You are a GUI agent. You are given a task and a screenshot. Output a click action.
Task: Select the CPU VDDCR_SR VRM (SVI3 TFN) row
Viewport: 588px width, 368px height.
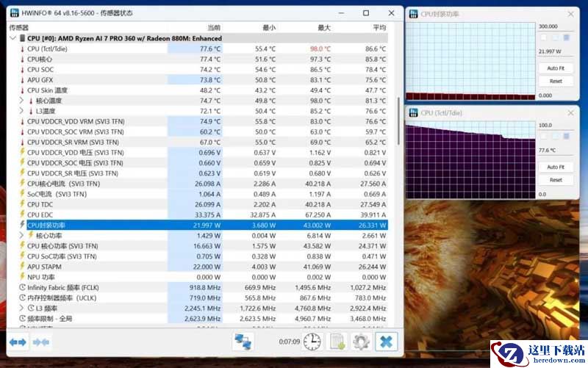point(203,142)
